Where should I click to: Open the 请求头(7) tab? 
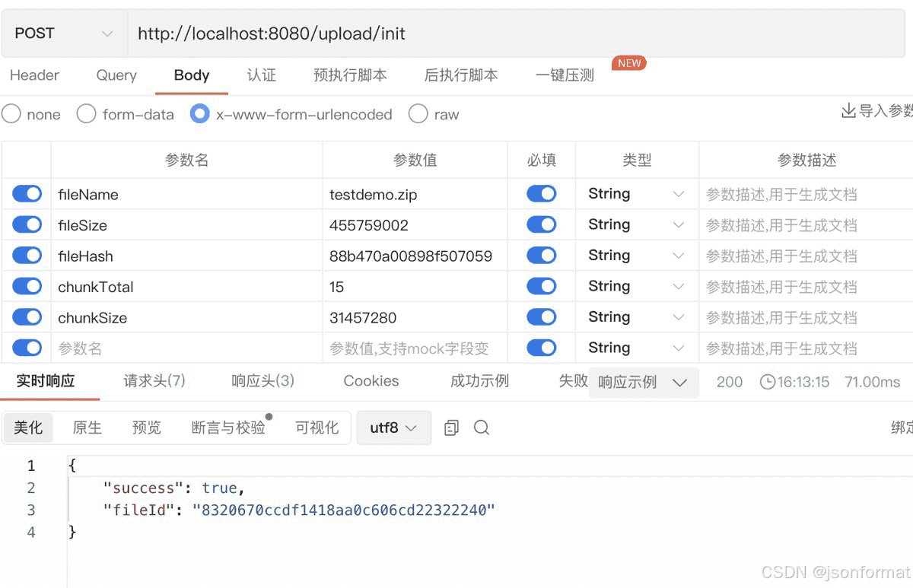point(154,381)
